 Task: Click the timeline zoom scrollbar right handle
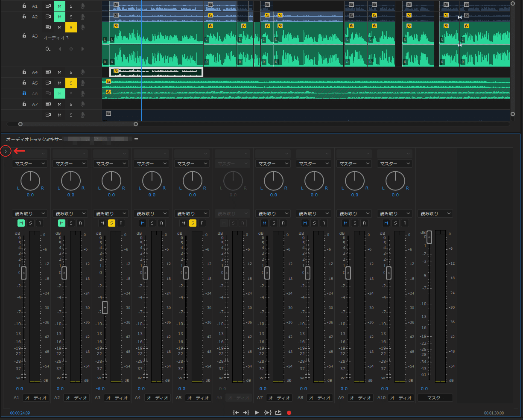[136, 124]
